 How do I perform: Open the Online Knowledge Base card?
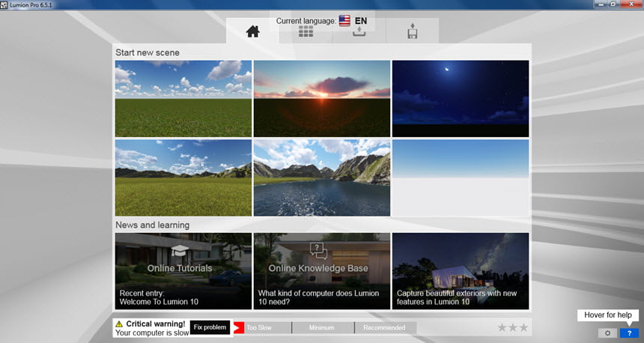[321, 271]
